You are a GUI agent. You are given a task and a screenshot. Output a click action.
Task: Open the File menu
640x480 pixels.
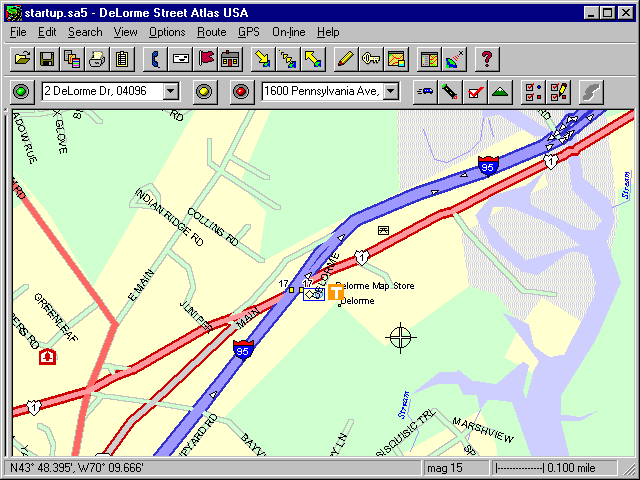(18, 32)
